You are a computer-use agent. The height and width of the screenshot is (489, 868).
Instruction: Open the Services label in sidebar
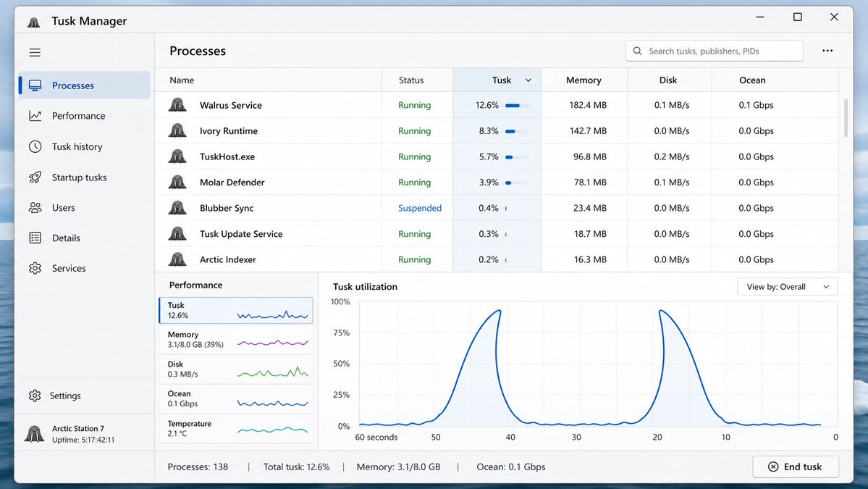pos(69,268)
